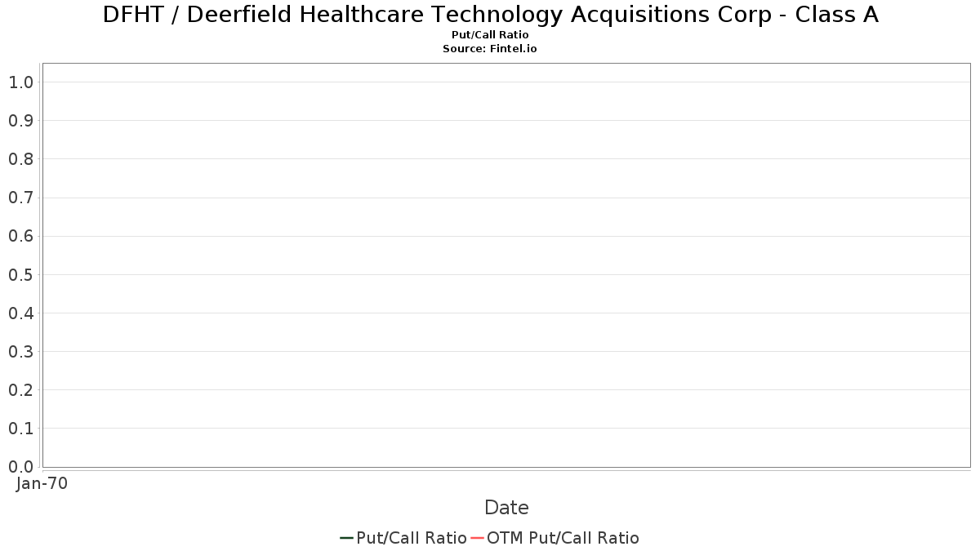Click the 0.8 y-axis tick label
The height and width of the screenshot is (551, 980).
pyautogui.click(x=21, y=159)
